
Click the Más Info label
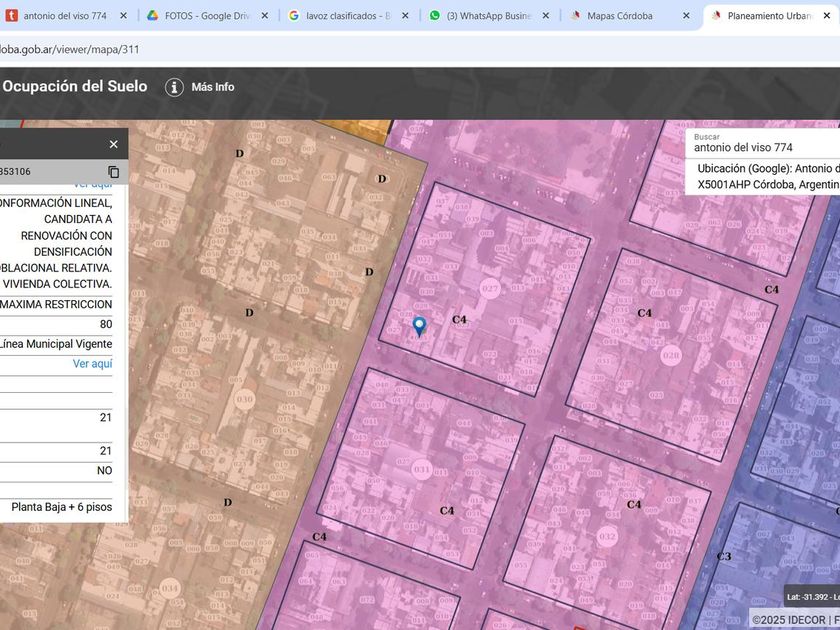coord(213,87)
